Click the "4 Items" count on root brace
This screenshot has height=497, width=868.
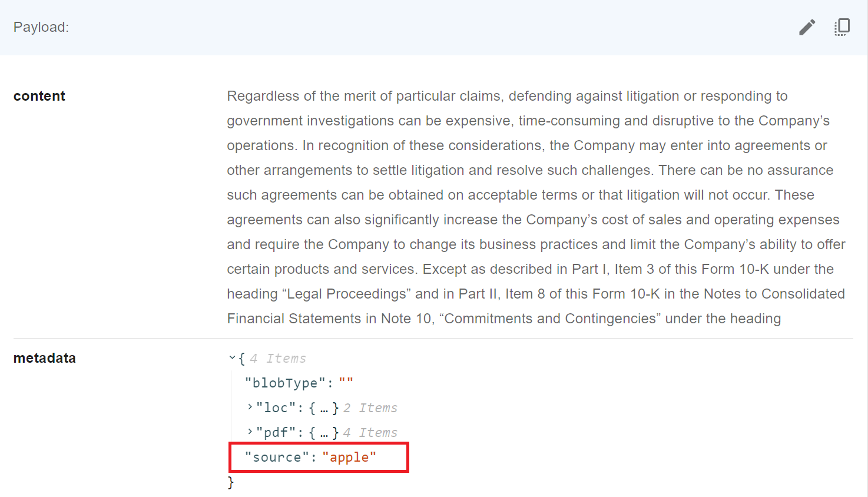(x=278, y=359)
